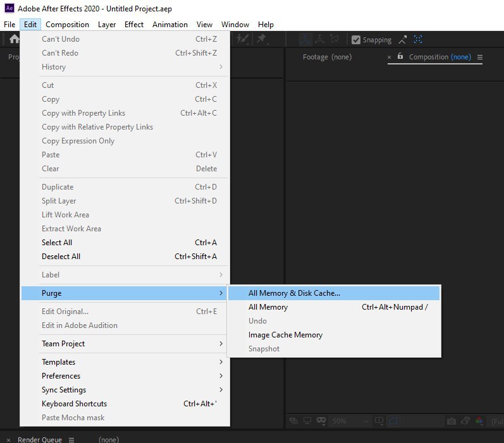Toggle snap to edges extension icon

402,40
